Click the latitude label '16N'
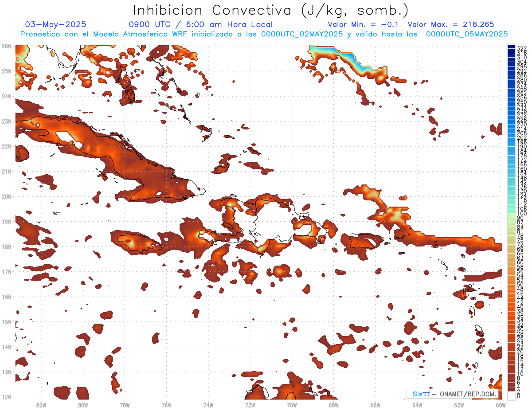532x411 pixels. pos(6,297)
